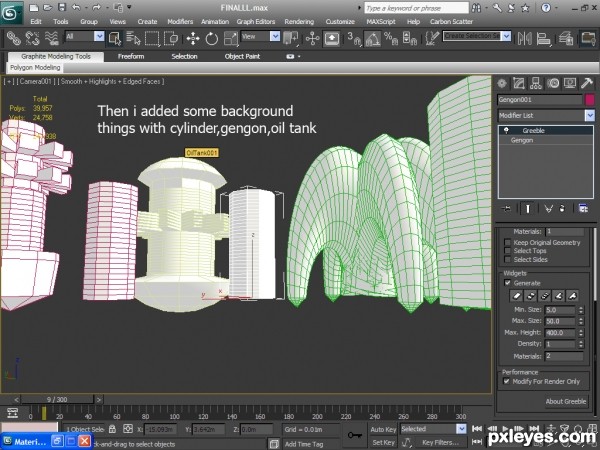Open the Graph Editors menu
This screenshot has height=450, width=600.
coord(256,22)
